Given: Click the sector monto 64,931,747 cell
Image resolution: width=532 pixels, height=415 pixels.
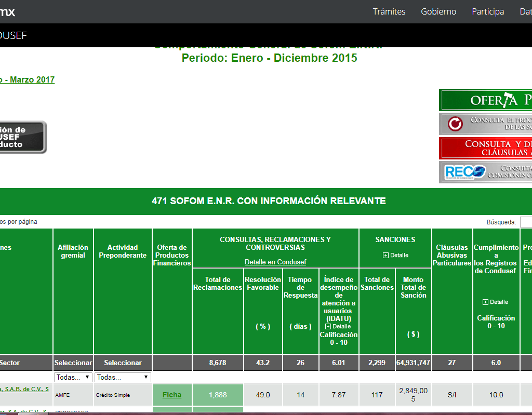Looking at the screenshot, I should pyautogui.click(x=413, y=363).
